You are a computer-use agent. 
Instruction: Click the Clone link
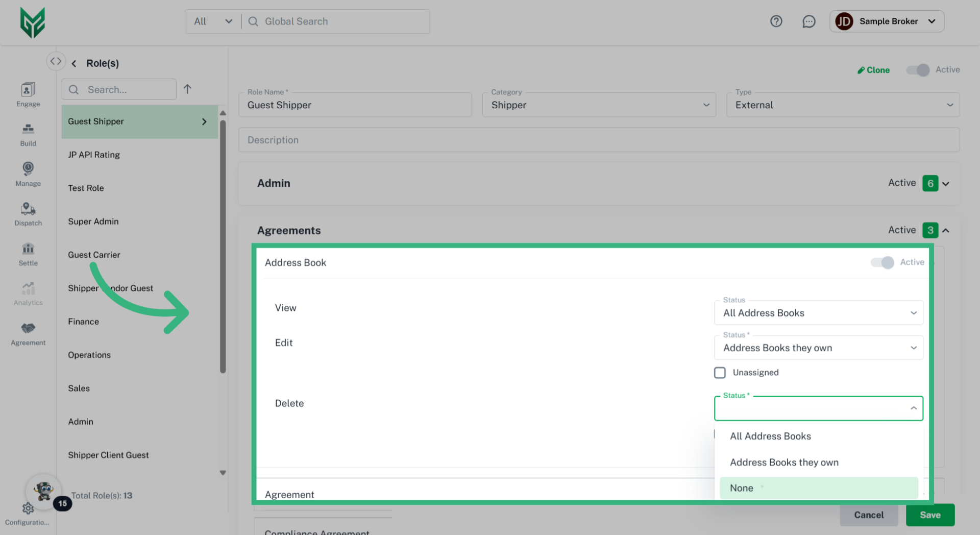point(873,70)
